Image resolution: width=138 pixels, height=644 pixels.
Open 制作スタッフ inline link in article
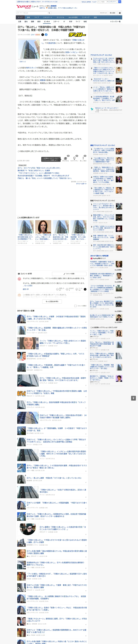(x=31, y=68)
